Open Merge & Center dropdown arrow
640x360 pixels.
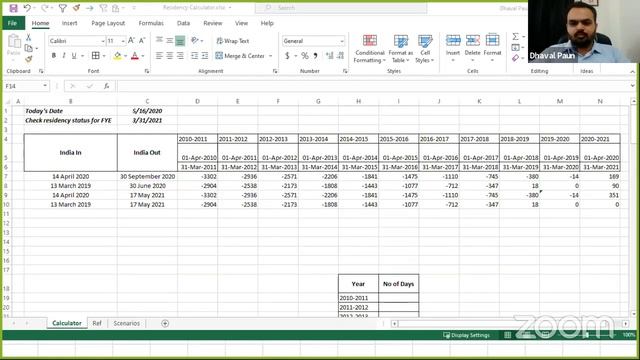[x=270, y=56]
